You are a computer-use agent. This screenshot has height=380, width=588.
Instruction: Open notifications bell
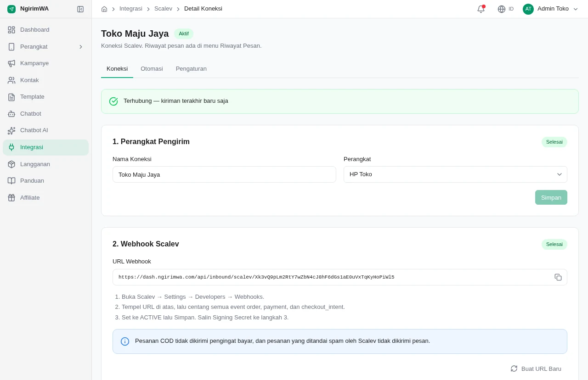point(481,9)
